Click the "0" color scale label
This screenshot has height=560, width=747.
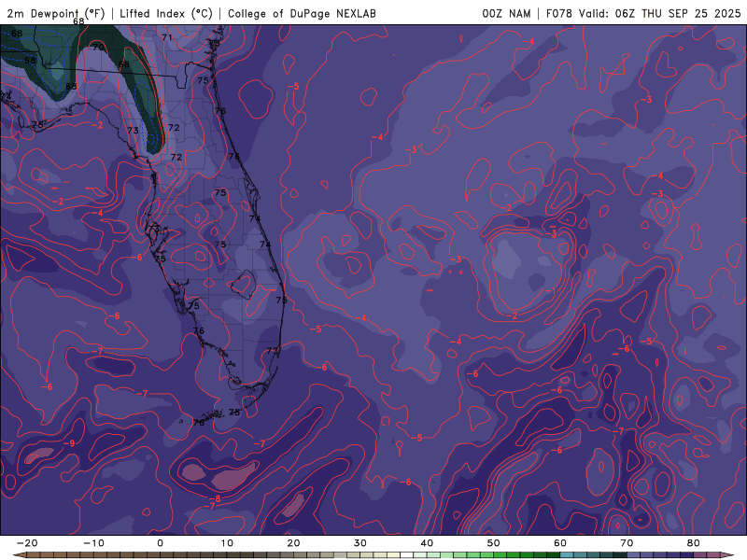click(160, 543)
